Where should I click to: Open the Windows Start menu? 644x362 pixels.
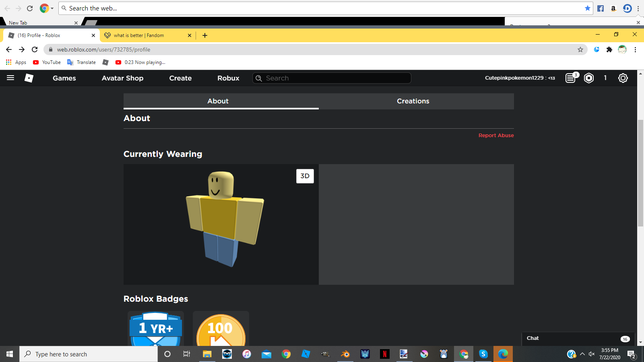coord(10,354)
